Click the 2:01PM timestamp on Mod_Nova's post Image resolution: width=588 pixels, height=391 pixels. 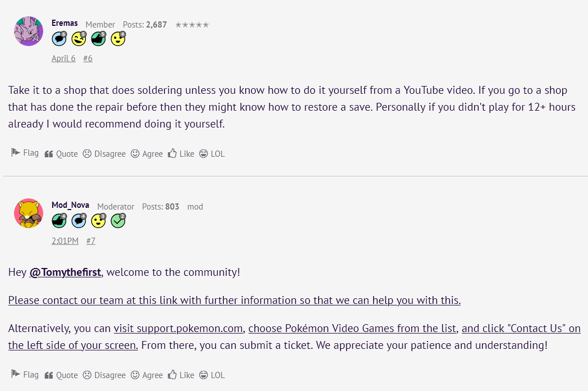point(65,240)
